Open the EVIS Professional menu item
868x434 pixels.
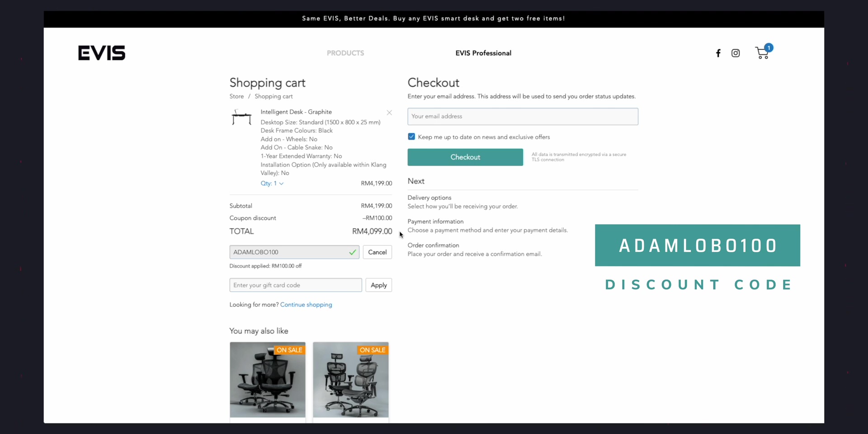click(483, 53)
